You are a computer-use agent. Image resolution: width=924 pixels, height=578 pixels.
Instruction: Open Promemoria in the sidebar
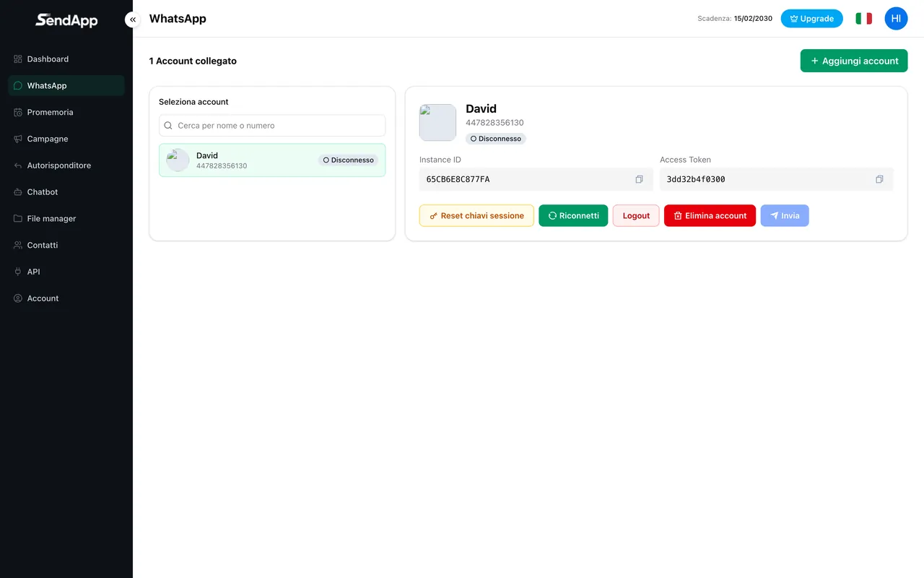pos(66,112)
